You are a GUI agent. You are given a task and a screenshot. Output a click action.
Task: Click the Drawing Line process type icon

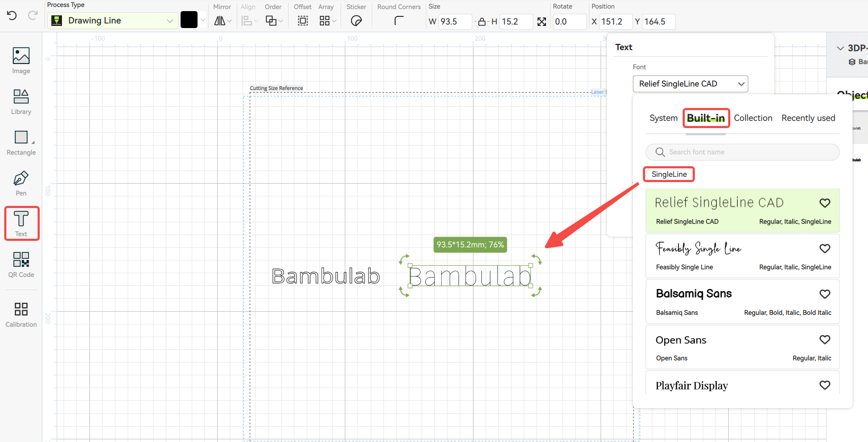point(57,21)
